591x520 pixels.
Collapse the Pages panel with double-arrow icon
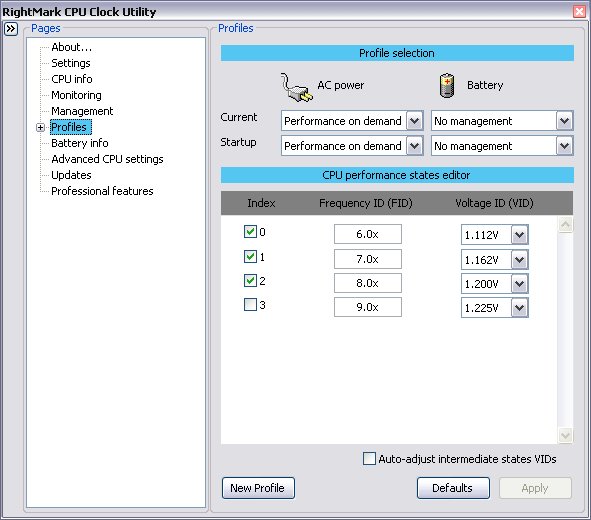tap(11, 29)
